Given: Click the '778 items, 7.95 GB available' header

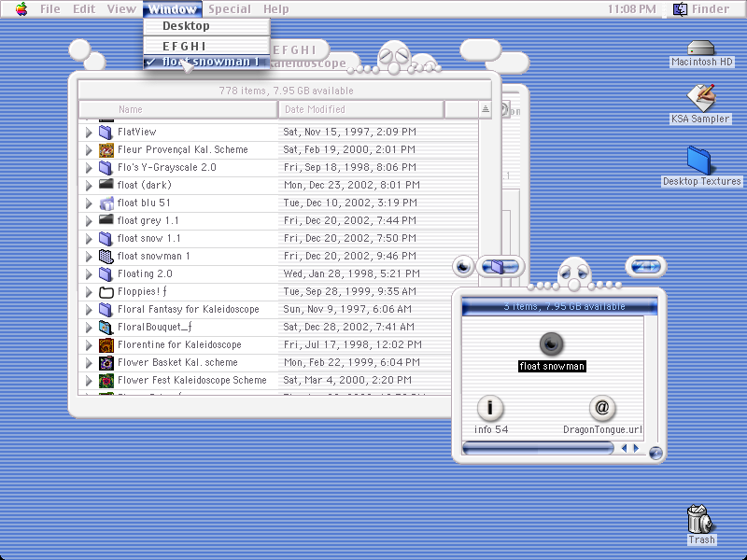Looking at the screenshot, I should coord(286,91).
